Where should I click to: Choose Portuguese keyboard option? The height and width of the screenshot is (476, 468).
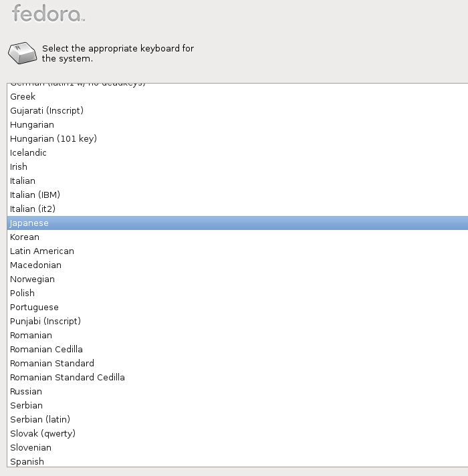pos(237,308)
